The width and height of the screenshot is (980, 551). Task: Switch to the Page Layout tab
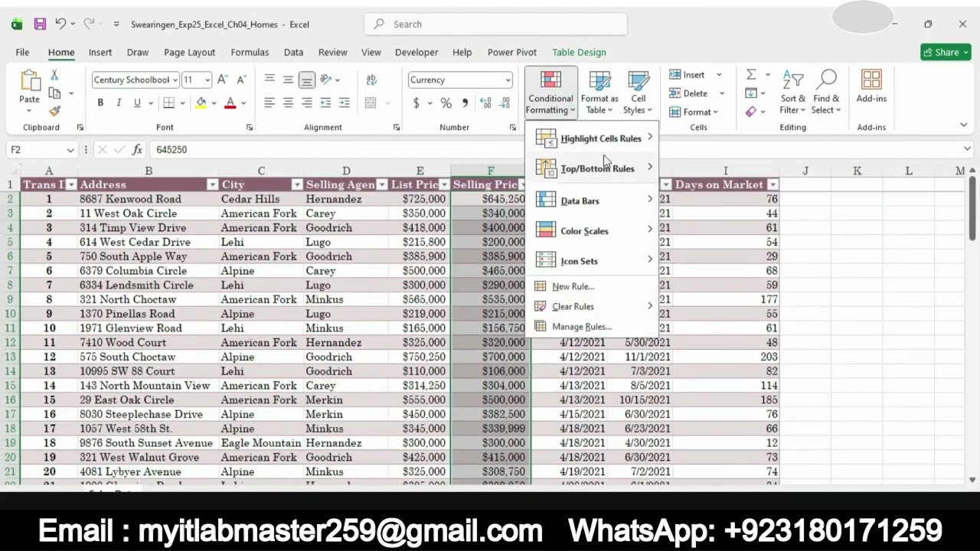[189, 52]
